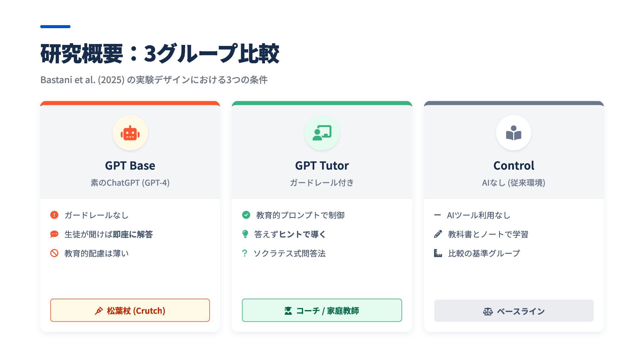Click the gray book reader icon
The image size is (644, 362).
(x=514, y=133)
